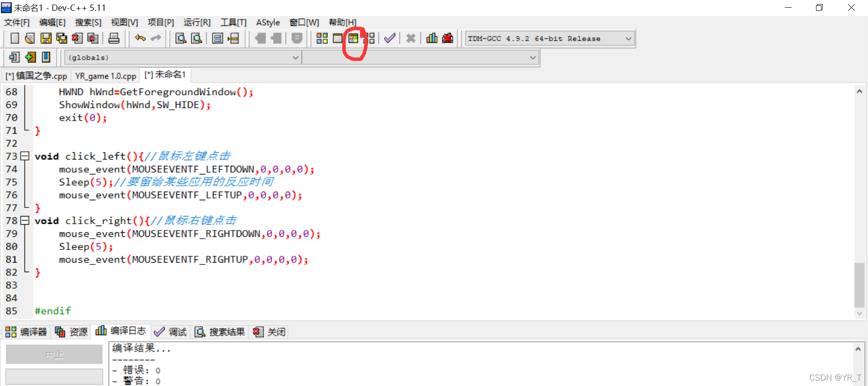The height and width of the screenshot is (386, 868).
Task: Open the 文件[F] menu
Action: point(17,23)
